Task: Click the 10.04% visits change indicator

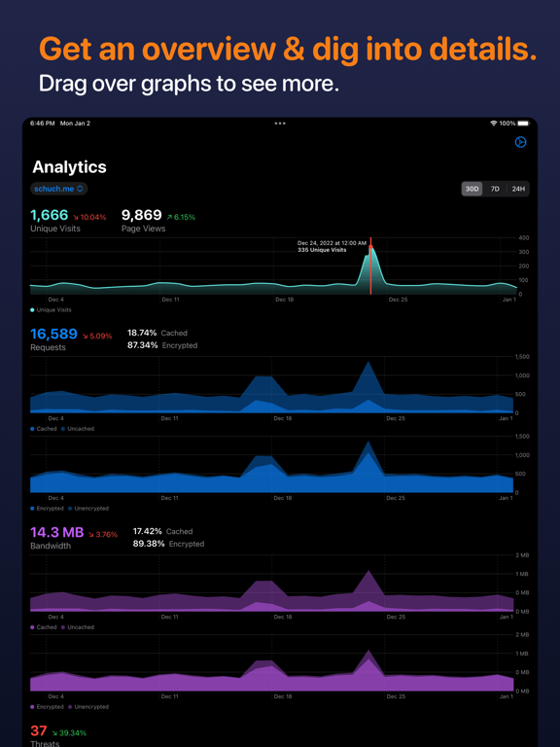Action: click(89, 217)
